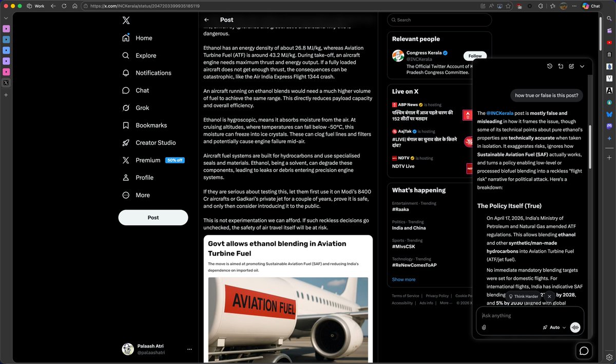Open browser profile avatar
616x364 pixels.
tap(563, 6)
